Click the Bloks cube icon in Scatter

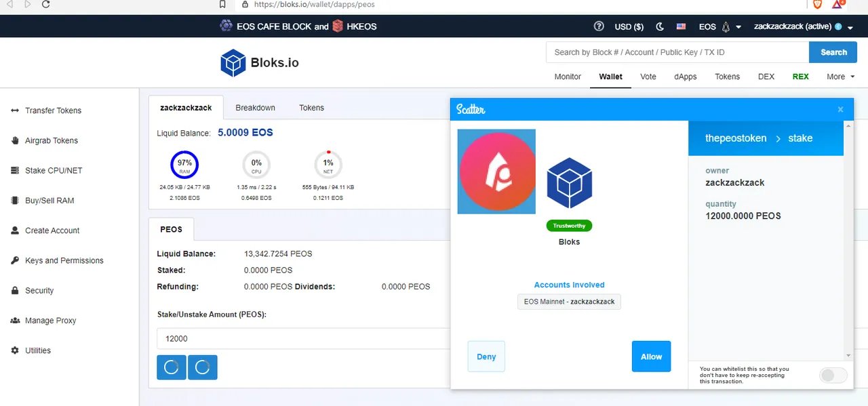pos(570,183)
